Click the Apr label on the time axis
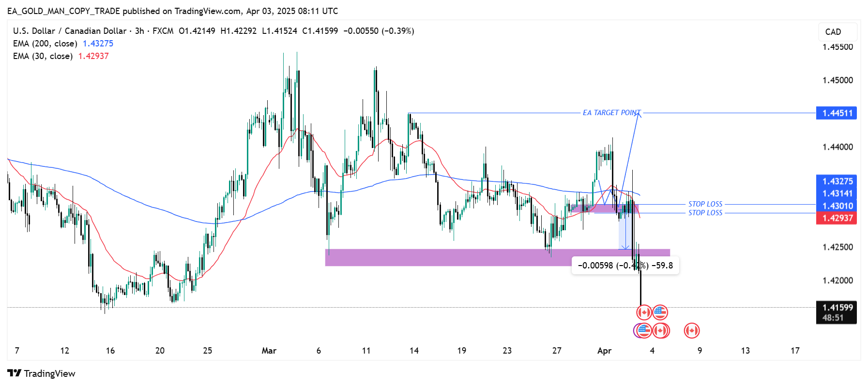The image size is (868, 386). pyautogui.click(x=604, y=351)
